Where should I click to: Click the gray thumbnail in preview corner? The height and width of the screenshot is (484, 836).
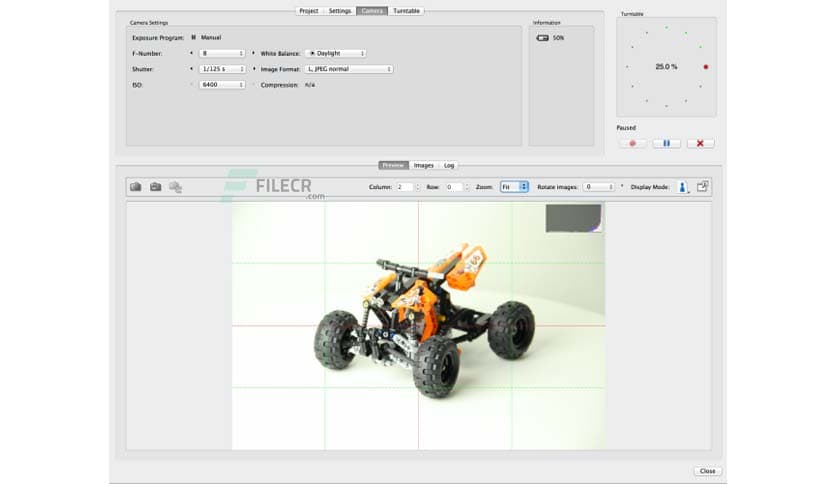573,217
